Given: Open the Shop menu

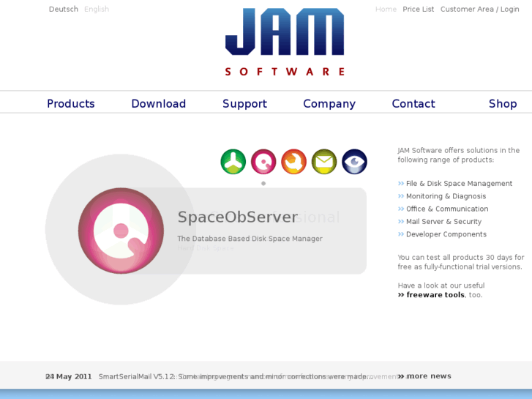Looking at the screenshot, I should pos(503,103).
